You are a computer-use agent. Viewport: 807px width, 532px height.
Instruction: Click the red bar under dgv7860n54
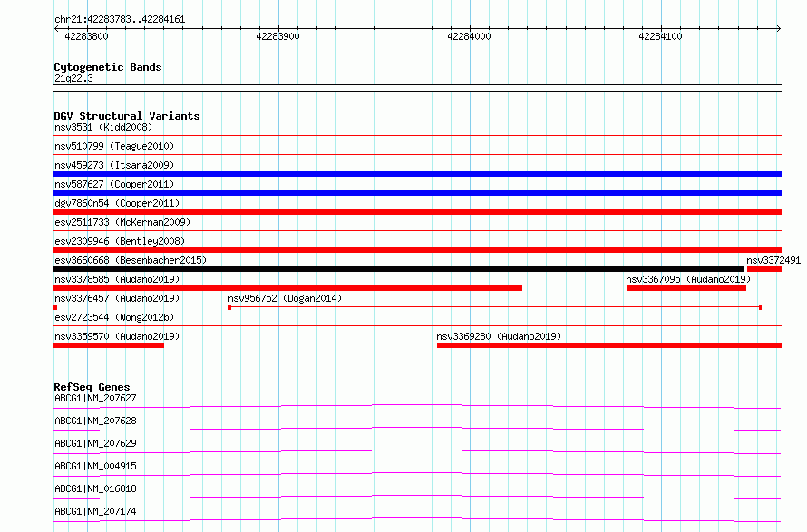click(x=417, y=212)
